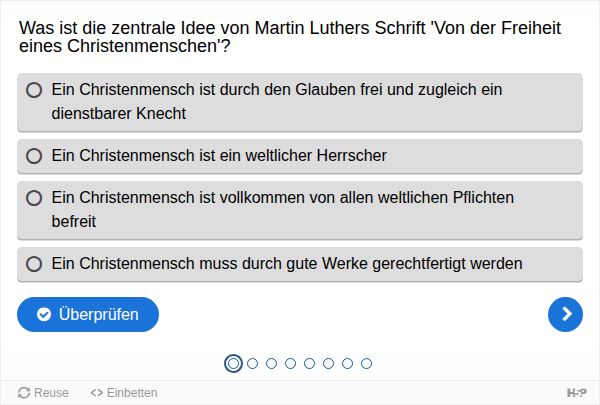The height and width of the screenshot is (405, 600).
Task: Go to next question with arrow button
Action: click(565, 315)
